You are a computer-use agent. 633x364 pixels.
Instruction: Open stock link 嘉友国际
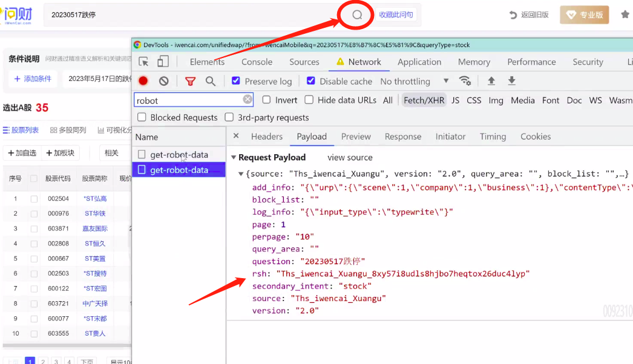pyautogui.click(x=95, y=229)
